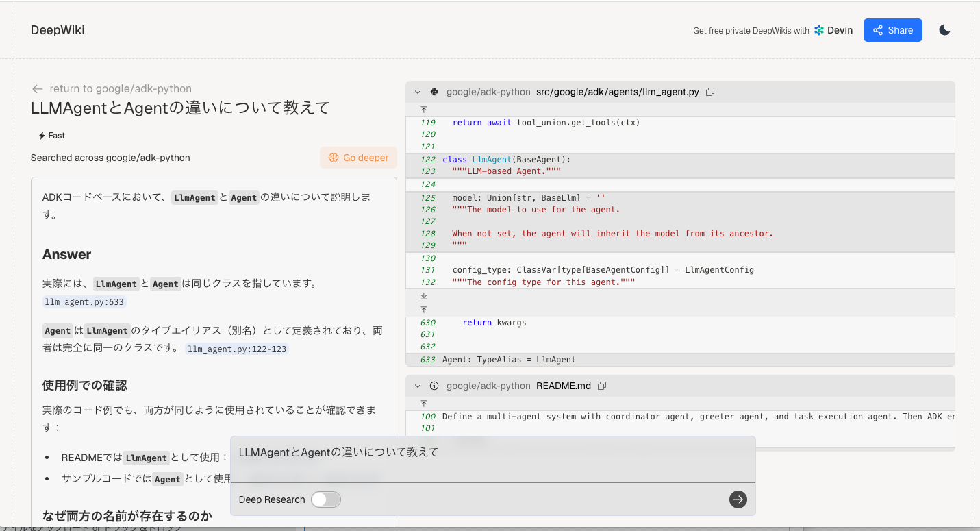Open google/adk-python link in README.md header
This screenshot has height=531, width=980.
[488, 386]
